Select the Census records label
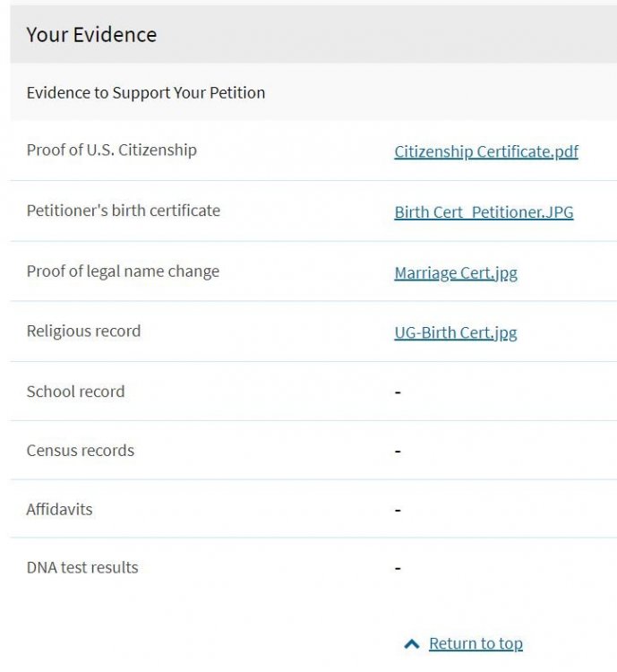The image size is (617, 672). click(81, 451)
